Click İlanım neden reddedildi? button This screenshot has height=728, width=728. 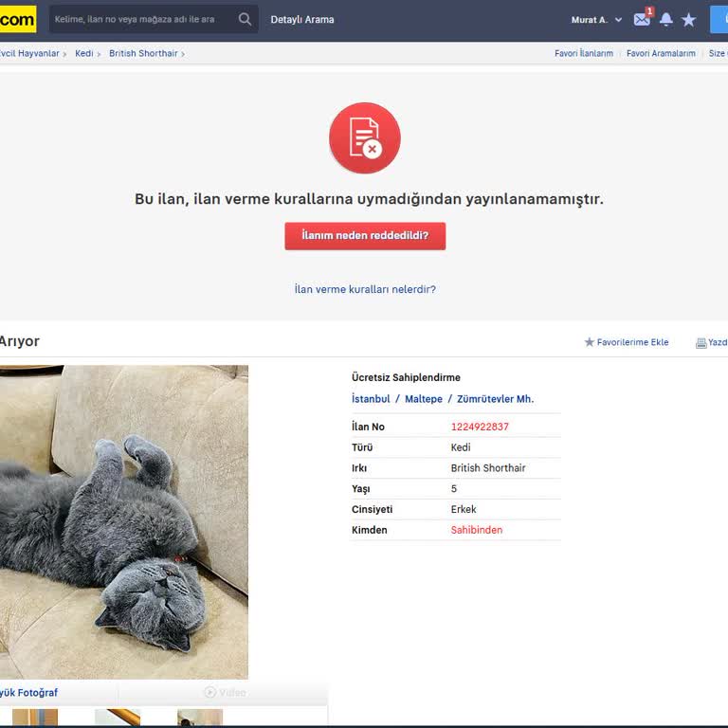365,236
